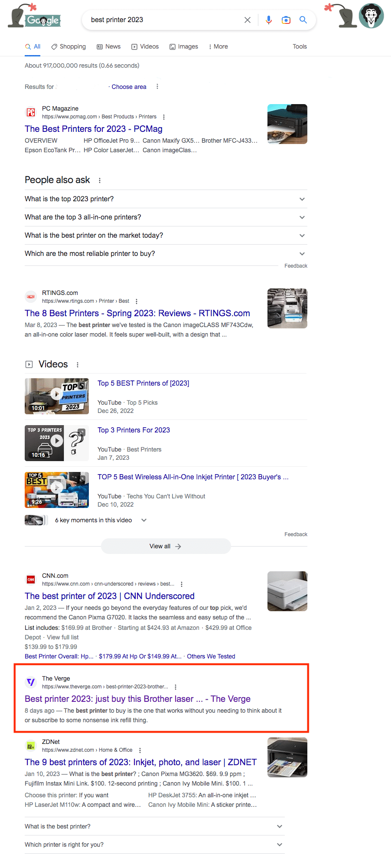Click the RTINGS.com favicon
The width and height of the screenshot is (391, 868).
pyautogui.click(x=31, y=297)
